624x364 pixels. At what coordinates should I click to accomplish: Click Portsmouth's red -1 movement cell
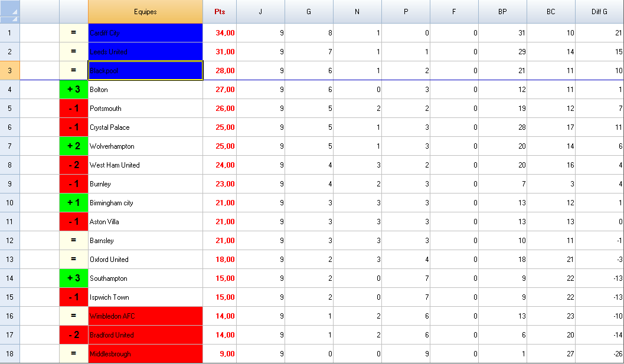74,108
